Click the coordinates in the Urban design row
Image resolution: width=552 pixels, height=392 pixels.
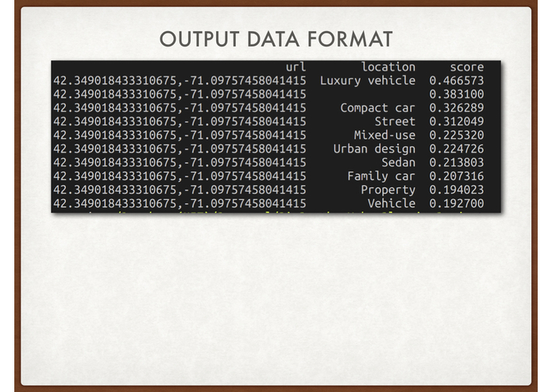pos(179,149)
